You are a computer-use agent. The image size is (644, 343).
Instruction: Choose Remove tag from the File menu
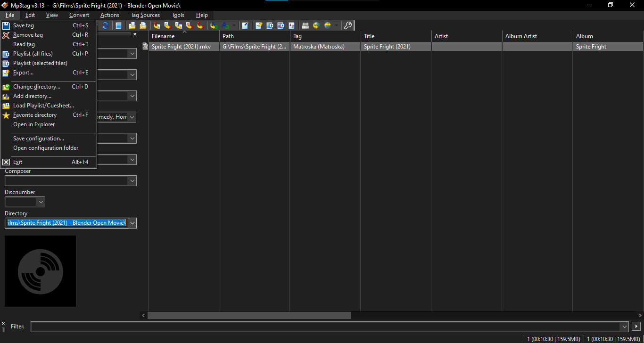click(49, 35)
